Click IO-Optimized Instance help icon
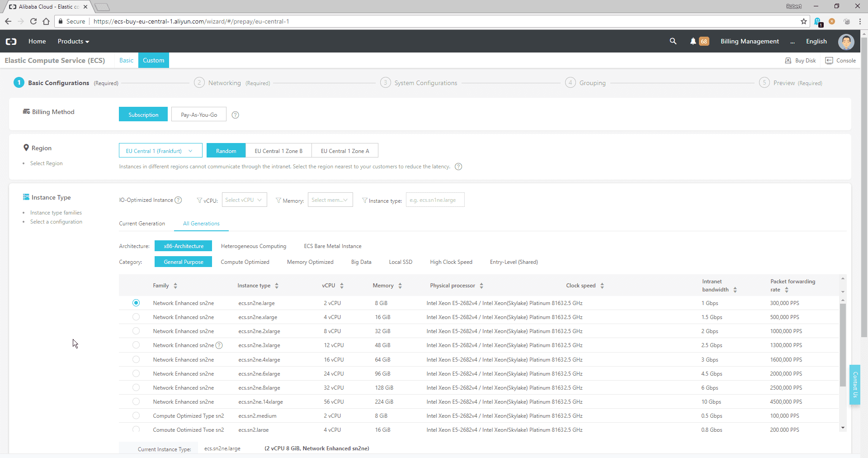 pyautogui.click(x=178, y=200)
